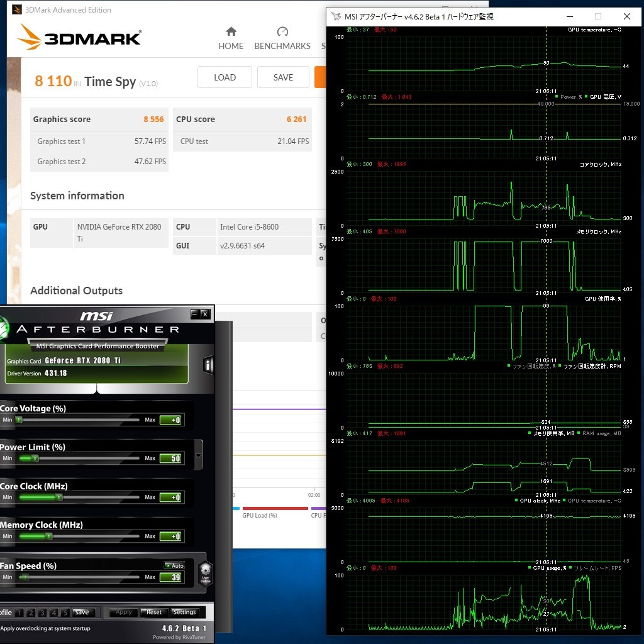Image resolution: width=644 pixels, height=644 pixels.
Task: Click the Powered by RivaTuner text
Action: (179, 638)
